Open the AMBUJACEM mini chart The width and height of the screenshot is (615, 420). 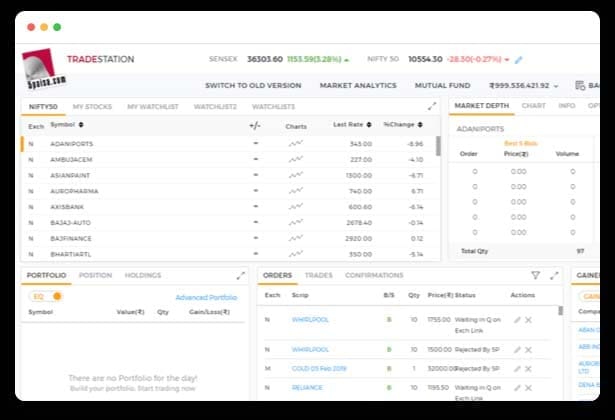pyautogui.click(x=296, y=160)
